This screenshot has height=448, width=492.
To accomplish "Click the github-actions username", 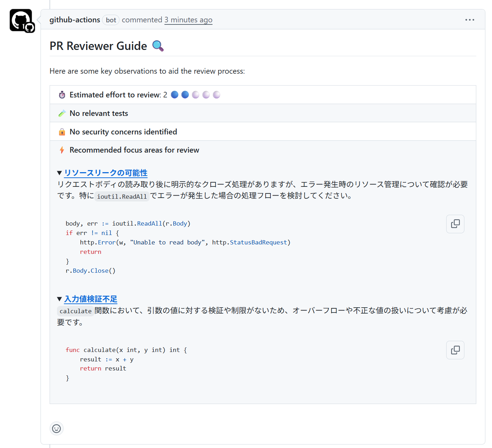I will tap(74, 20).
